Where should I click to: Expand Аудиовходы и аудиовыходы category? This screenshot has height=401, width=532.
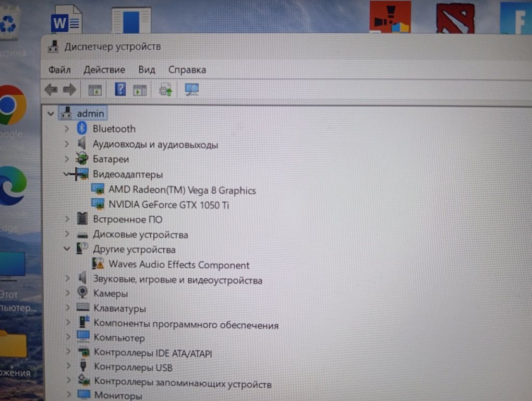[x=67, y=144]
